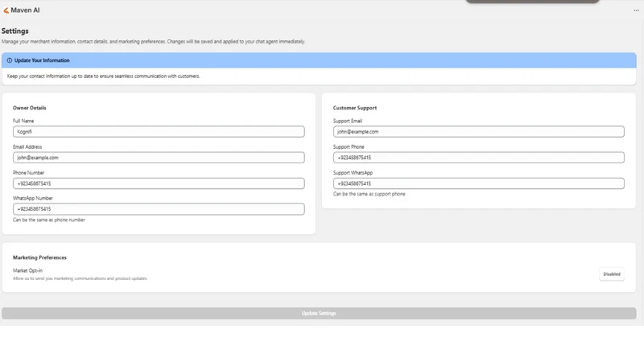Click the Market Opt-in label
This screenshot has width=644, height=362.
click(27, 270)
